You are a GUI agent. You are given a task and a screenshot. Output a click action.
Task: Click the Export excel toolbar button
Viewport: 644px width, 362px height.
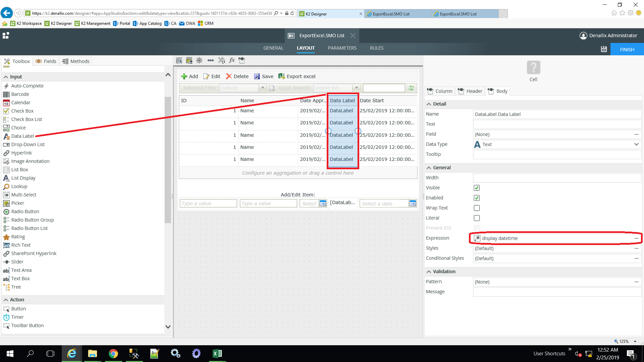pyautogui.click(x=297, y=76)
